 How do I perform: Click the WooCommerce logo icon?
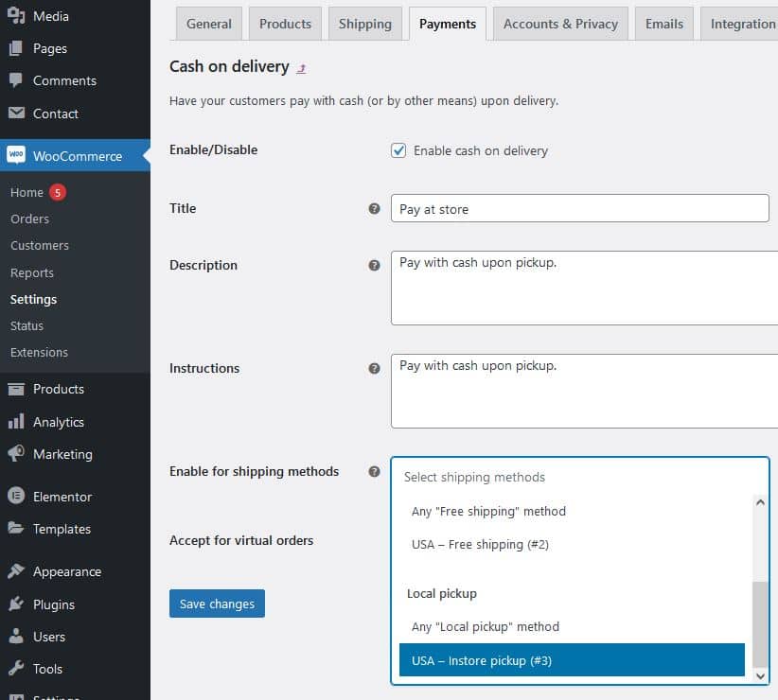(x=16, y=155)
